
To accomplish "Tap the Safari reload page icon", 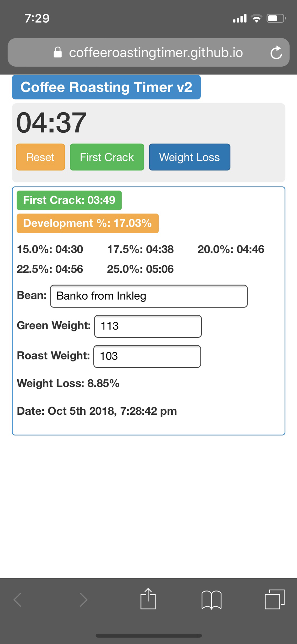I will click(x=276, y=53).
